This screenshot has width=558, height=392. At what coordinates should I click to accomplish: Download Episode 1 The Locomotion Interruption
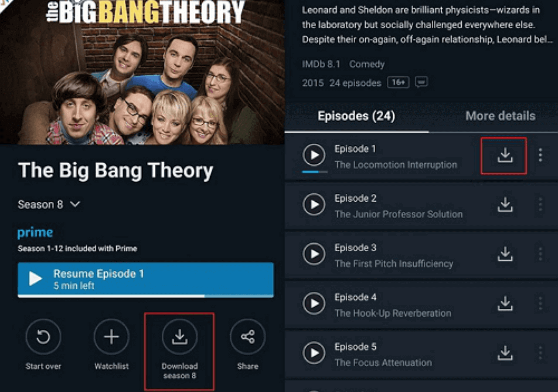coord(505,155)
